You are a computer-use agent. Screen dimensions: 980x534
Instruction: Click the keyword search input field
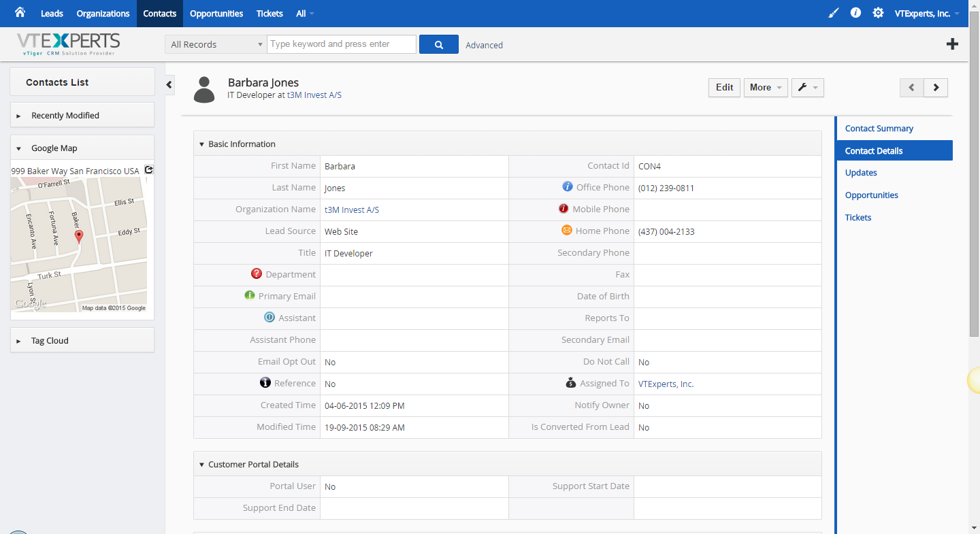coord(342,44)
